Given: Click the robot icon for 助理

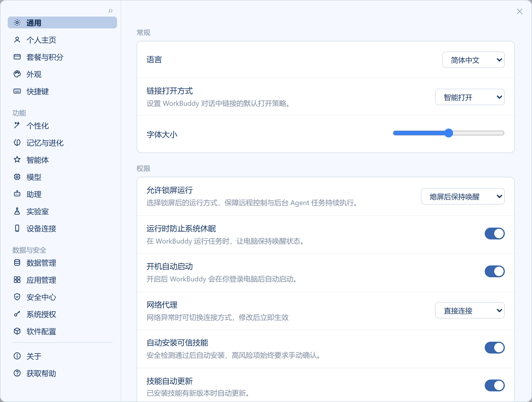Looking at the screenshot, I should [17, 194].
